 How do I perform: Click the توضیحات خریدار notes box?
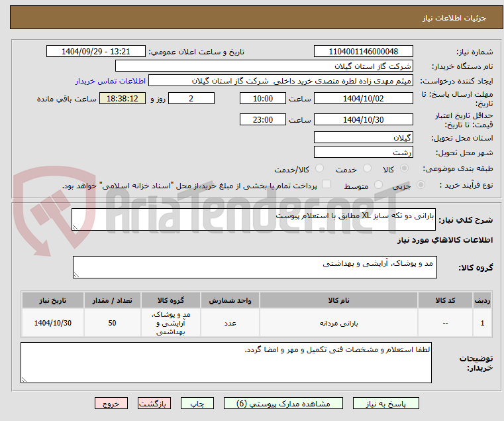[x=226, y=363]
